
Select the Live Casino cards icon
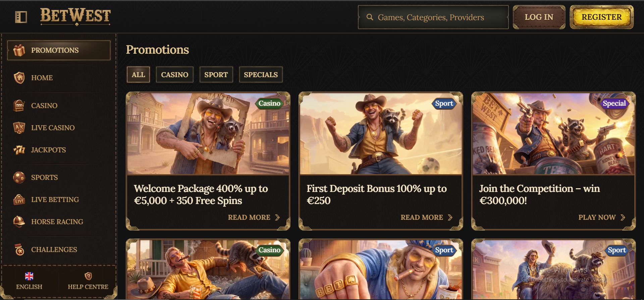point(19,128)
